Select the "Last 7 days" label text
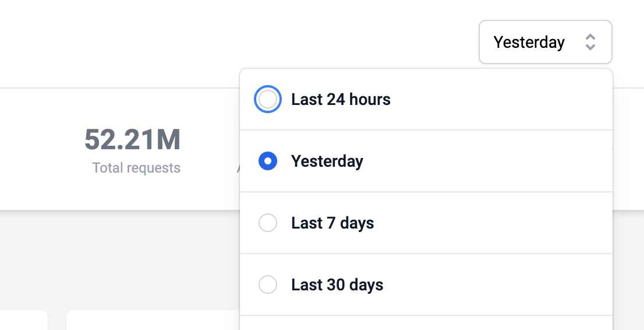Image resolution: width=644 pixels, height=330 pixels. pyautogui.click(x=332, y=223)
